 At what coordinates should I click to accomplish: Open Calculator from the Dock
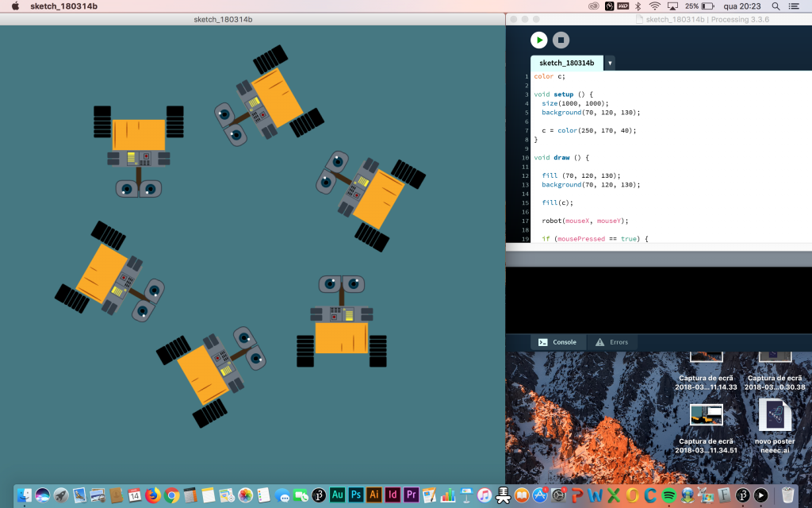190,495
